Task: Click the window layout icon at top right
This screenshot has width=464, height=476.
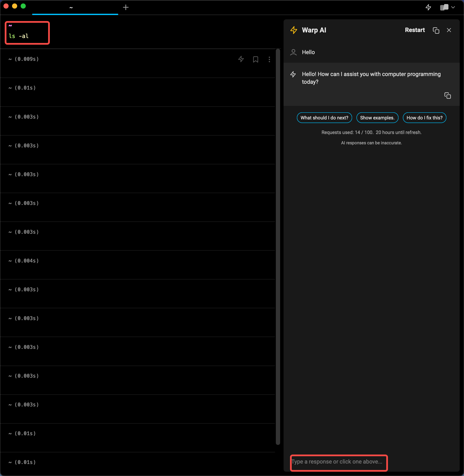Action: coord(444,7)
